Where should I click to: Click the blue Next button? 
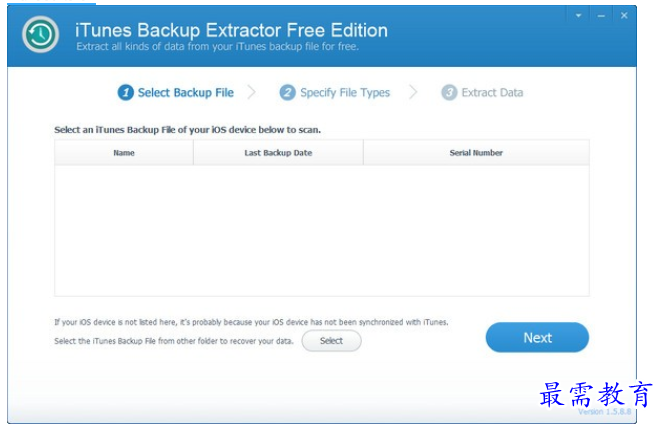(537, 338)
